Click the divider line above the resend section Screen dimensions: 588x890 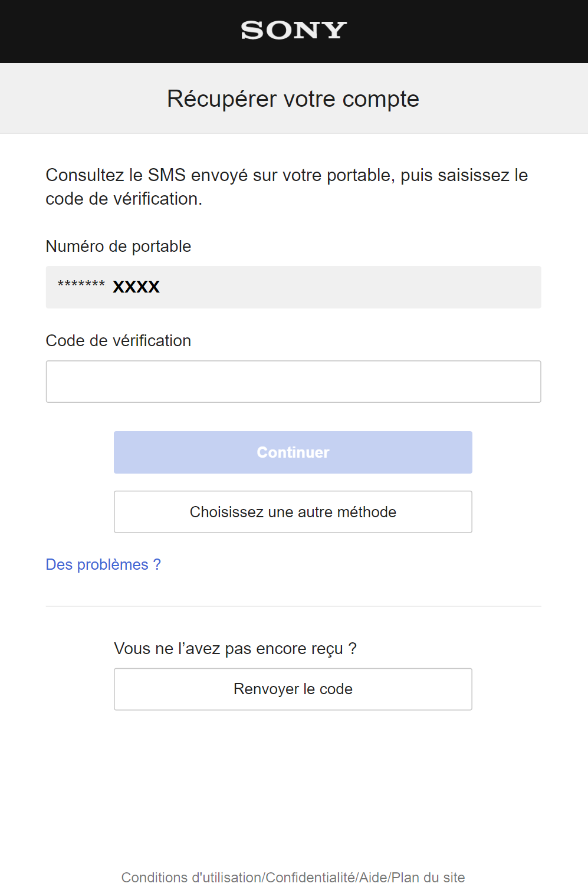(293, 605)
